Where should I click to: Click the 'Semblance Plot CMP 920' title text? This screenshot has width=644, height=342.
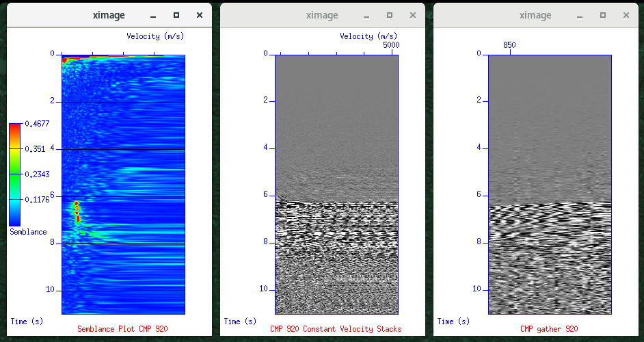point(122,329)
